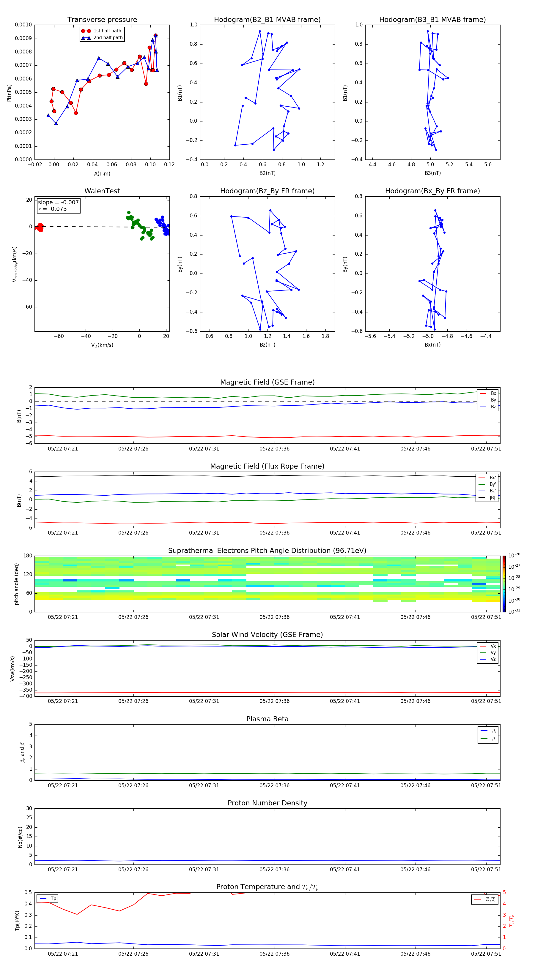Click the B3(nT) x-axis label

click(432, 173)
